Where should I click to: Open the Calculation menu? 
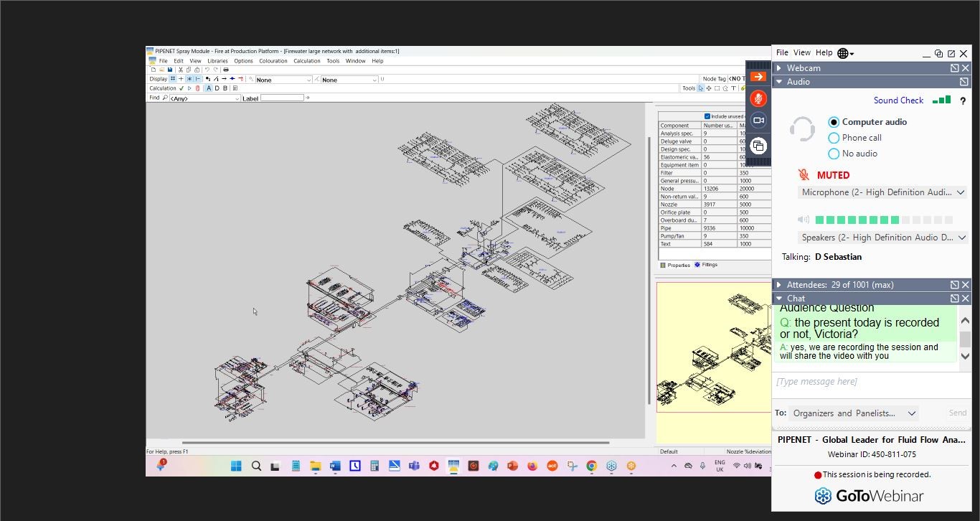(307, 61)
